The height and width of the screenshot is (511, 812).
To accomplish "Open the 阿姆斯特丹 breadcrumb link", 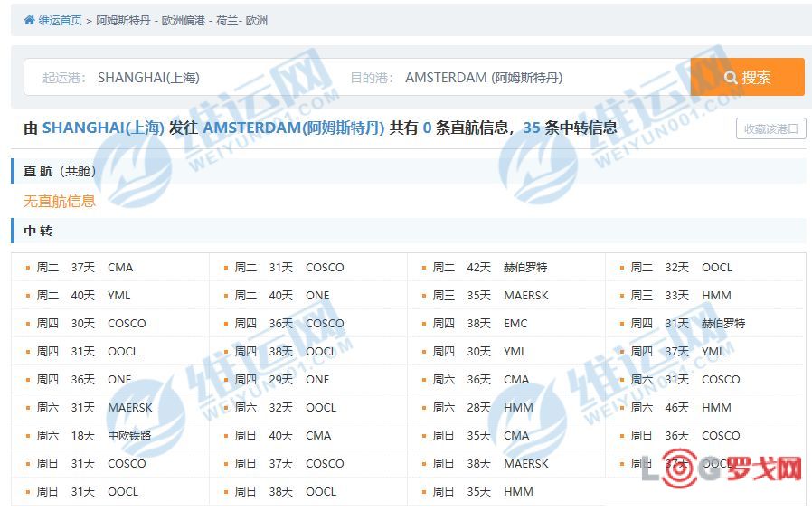I will [x=123, y=21].
